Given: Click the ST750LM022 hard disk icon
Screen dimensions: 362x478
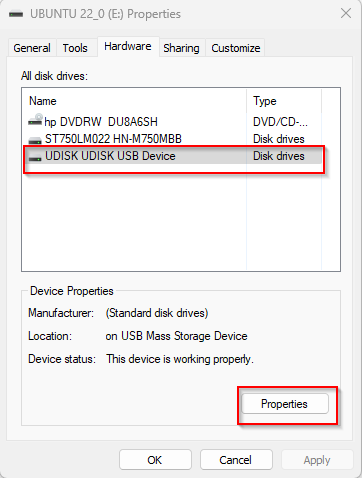Looking at the screenshot, I should pos(35,140).
